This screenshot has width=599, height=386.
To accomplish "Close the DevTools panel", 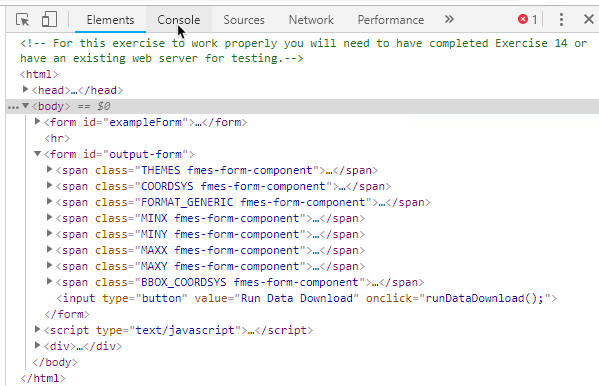I will [589, 19].
